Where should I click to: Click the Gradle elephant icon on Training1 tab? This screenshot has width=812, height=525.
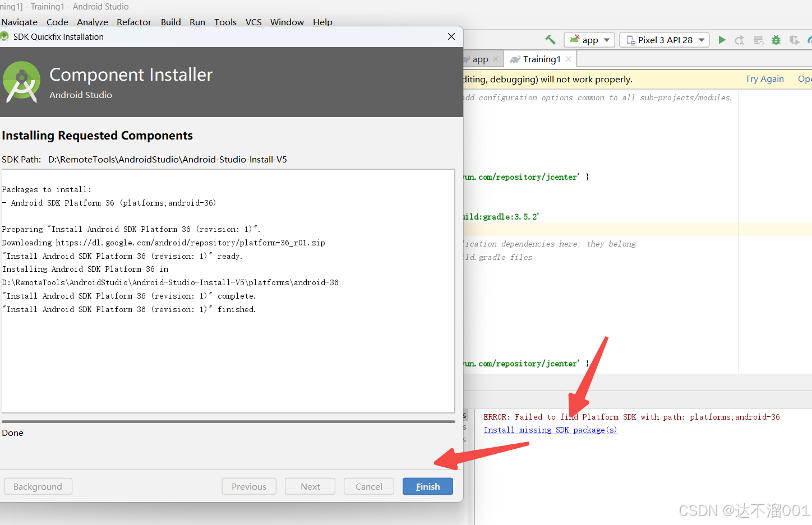pyautogui.click(x=515, y=59)
